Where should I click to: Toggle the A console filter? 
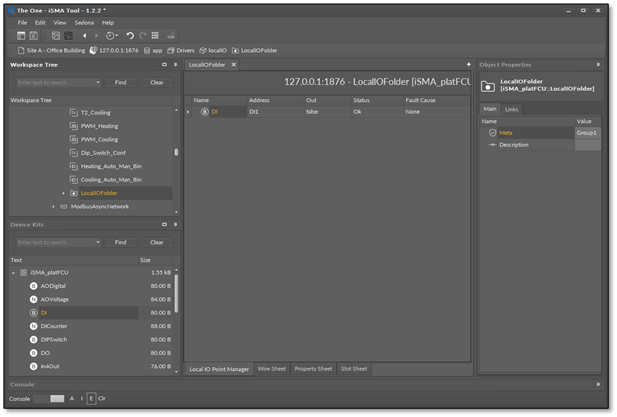[x=72, y=398]
